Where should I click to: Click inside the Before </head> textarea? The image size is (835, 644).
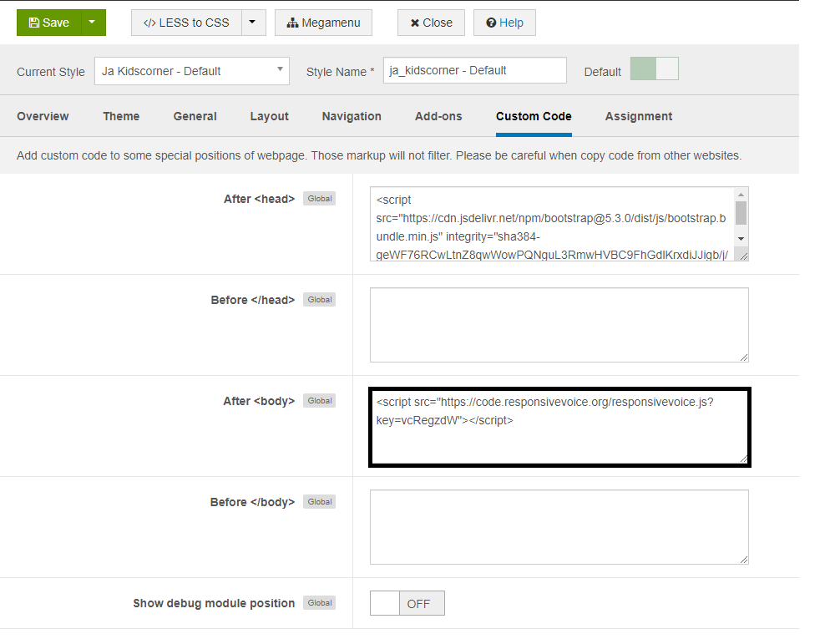coord(559,325)
